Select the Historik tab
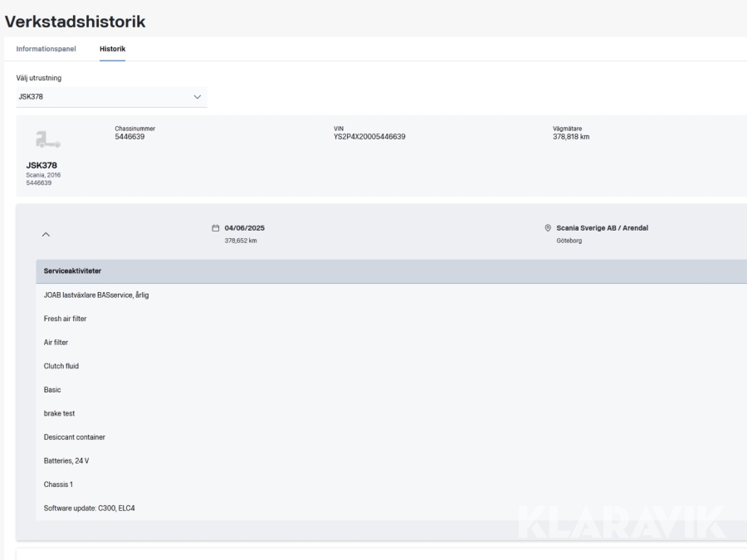The image size is (747, 560). click(x=112, y=49)
